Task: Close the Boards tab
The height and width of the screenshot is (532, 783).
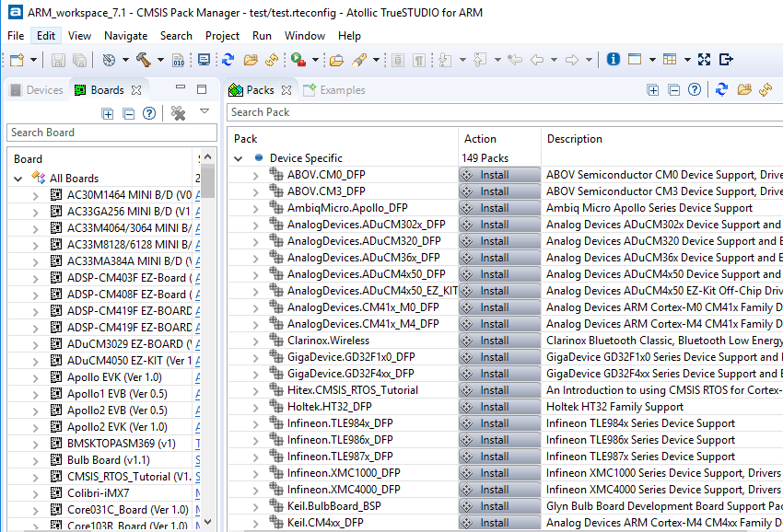Action: pyautogui.click(x=136, y=90)
